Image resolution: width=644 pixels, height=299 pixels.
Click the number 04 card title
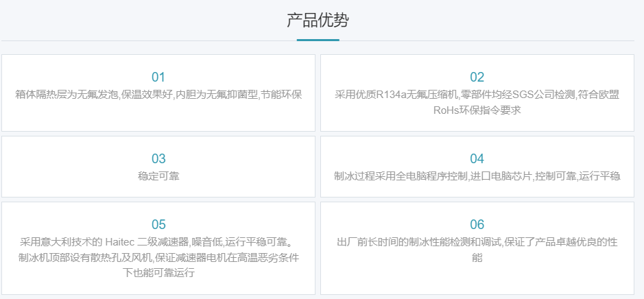[x=477, y=158]
